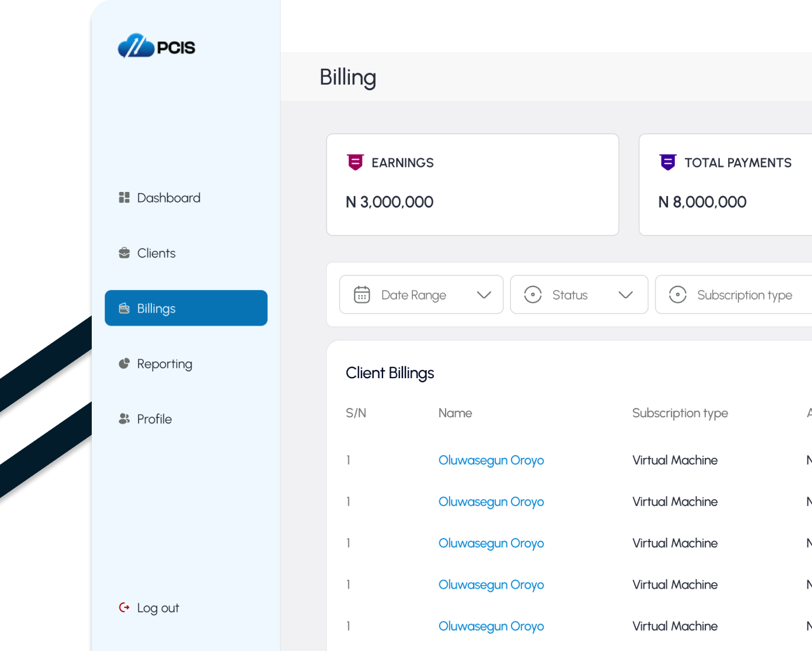Screen dimensions: 812x651
Task: Click the PCIS cloud logo
Action: click(x=156, y=46)
